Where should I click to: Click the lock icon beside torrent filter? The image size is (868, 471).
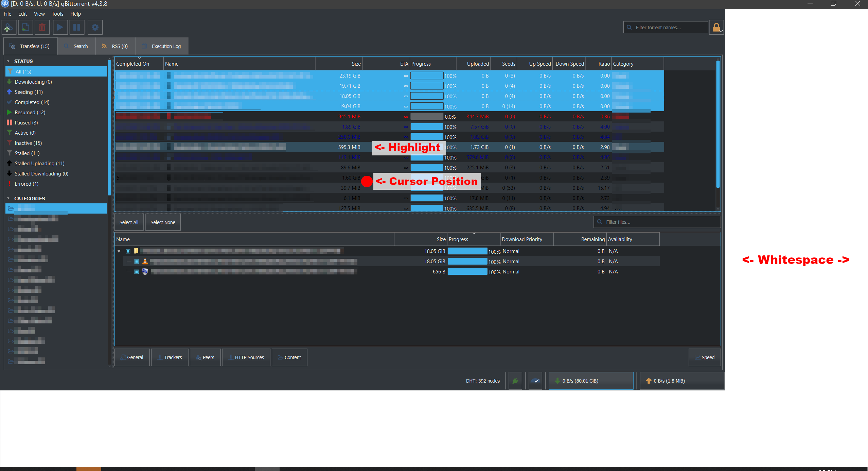(717, 27)
